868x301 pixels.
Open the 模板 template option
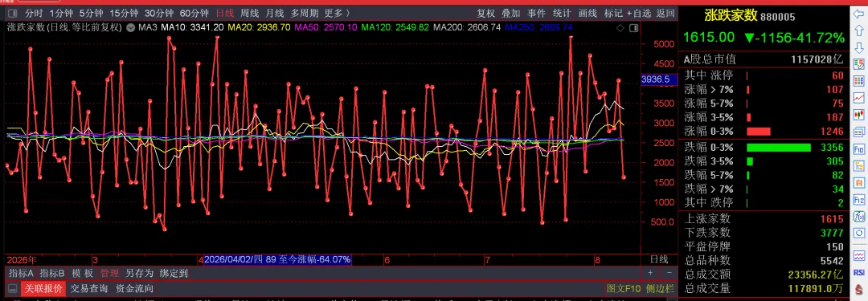83,273
